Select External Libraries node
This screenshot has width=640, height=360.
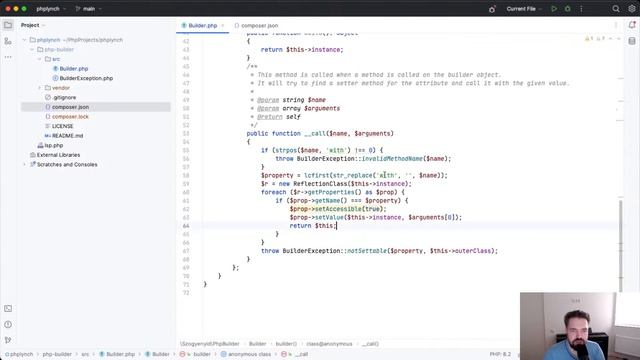[x=58, y=155]
